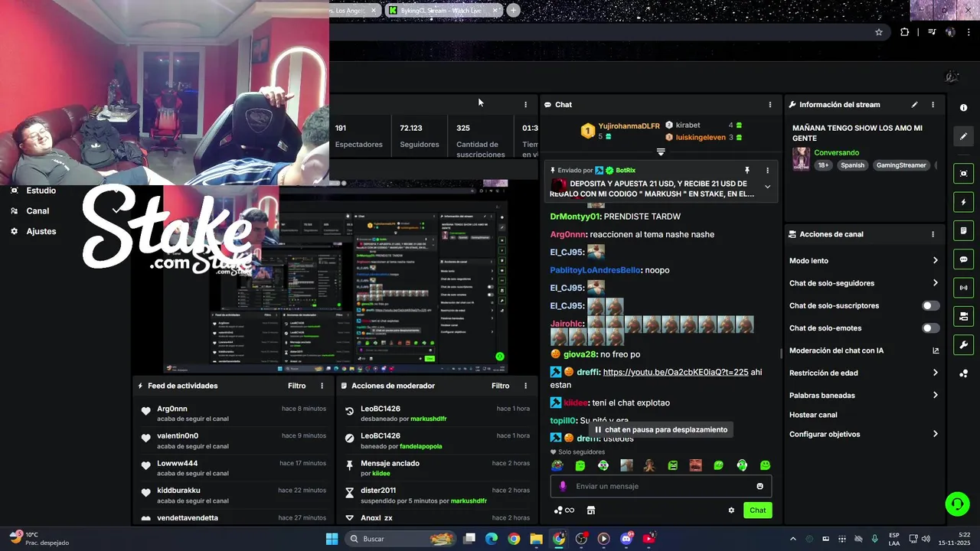Viewport: 980px width, 551px height.
Task: Click the channel points infinity icon
Action: pyautogui.click(x=564, y=510)
